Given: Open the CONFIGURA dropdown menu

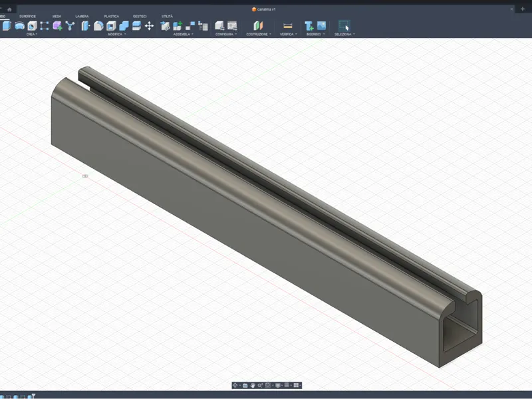Looking at the screenshot, I should (x=226, y=35).
